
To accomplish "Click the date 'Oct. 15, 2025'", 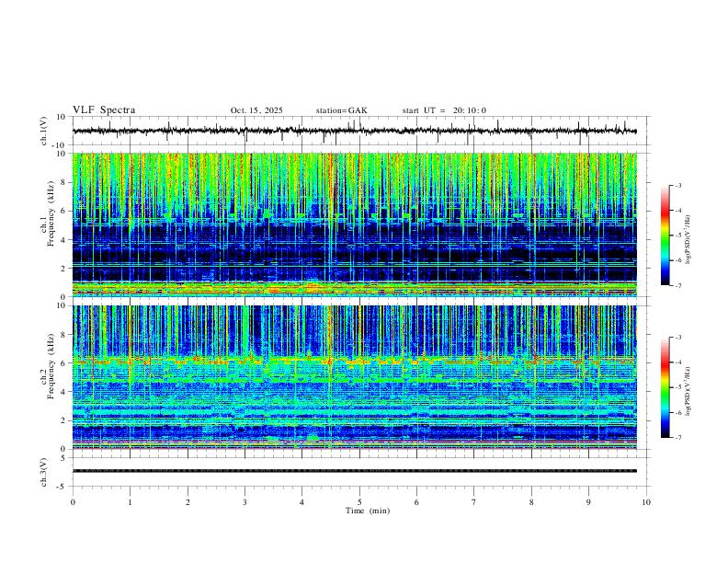I will (256, 110).
